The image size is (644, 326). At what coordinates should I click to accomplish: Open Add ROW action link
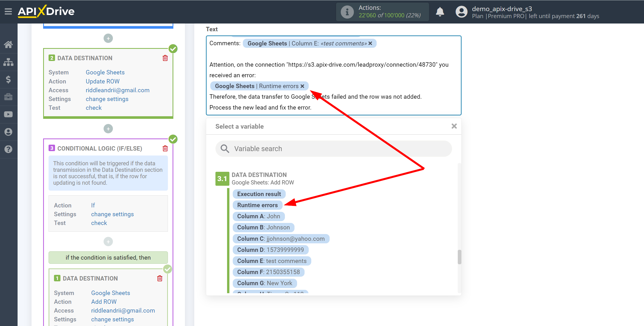(104, 302)
